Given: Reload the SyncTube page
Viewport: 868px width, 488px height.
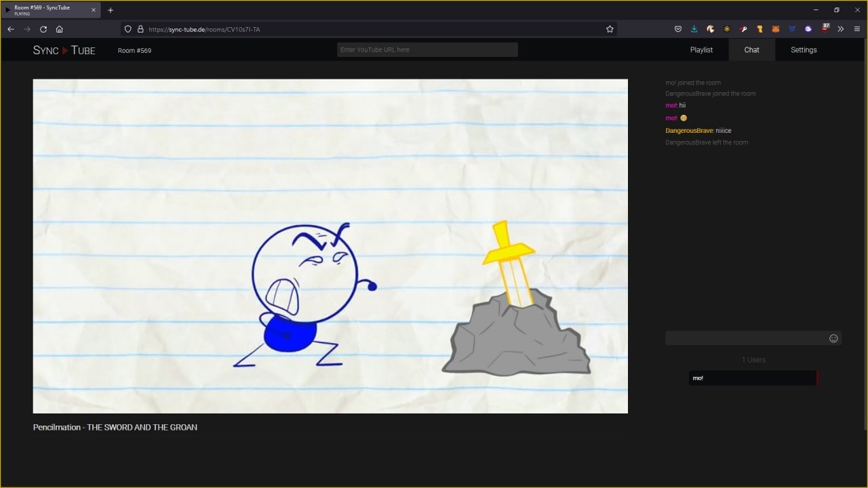Looking at the screenshot, I should pos(43,29).
